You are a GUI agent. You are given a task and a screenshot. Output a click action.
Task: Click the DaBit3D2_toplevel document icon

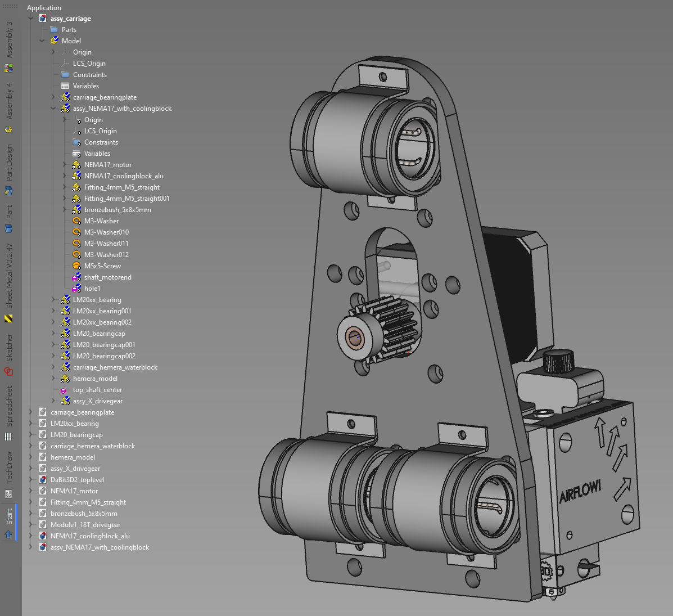(43, 480)
